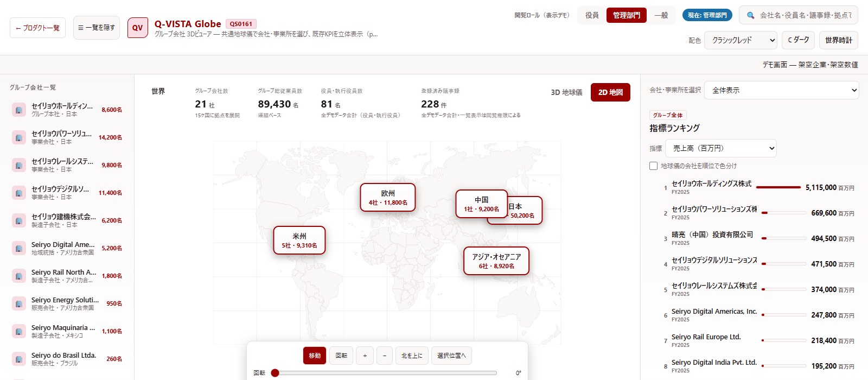Click the セイリョウホールディングス building icon in list
This screenshot has height=380, width=868.
(19, 110)
